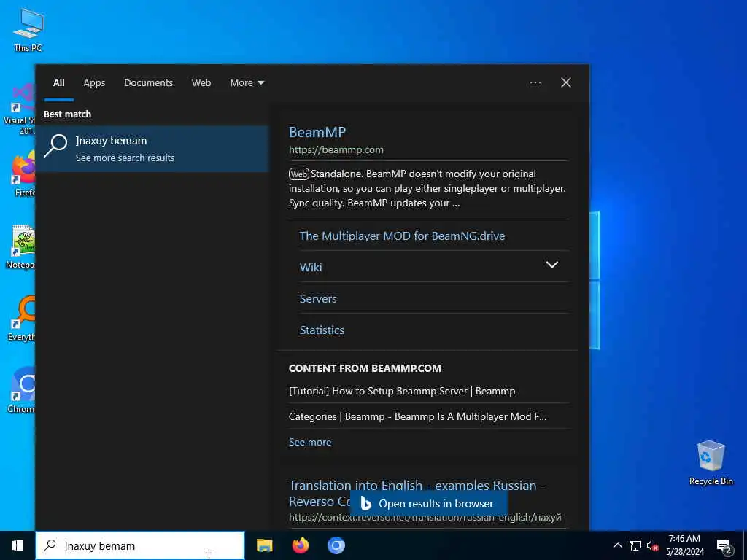Select Visual Studio desktop shortcut
The height and width of the screenshot is (560, 747).
click(x=19, y=109)
